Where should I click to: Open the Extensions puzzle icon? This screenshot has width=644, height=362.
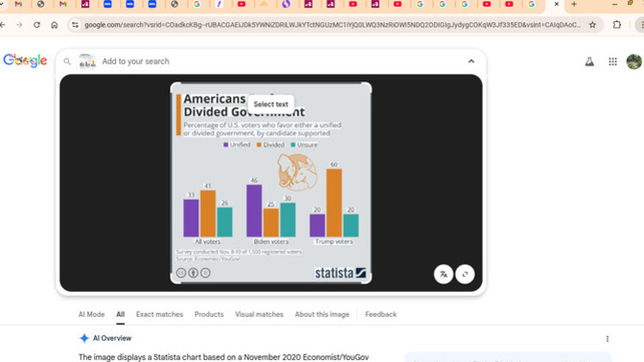(616, 25)
